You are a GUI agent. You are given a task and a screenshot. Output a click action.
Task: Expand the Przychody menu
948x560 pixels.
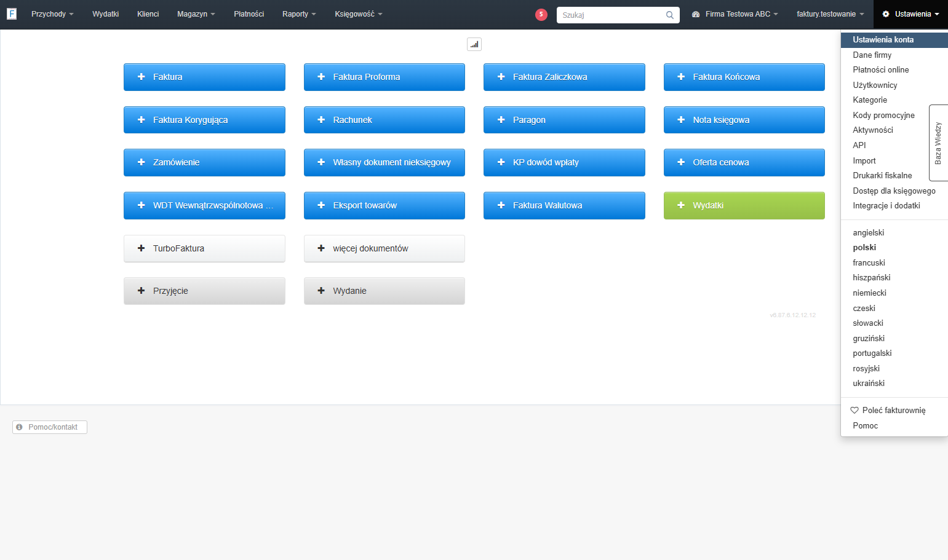52,14
